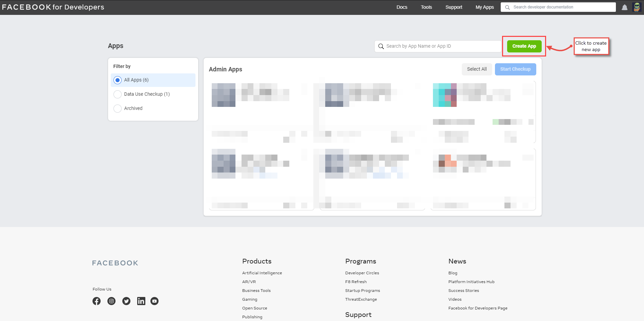Focus the Search developer documentation field
Screen dimensions: 644x321
coord(558,7)
